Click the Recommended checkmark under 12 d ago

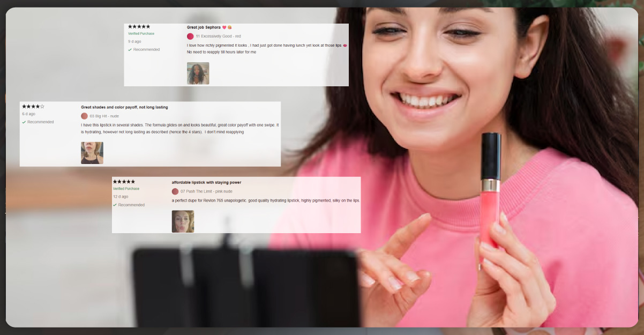[x=115, y=205]
